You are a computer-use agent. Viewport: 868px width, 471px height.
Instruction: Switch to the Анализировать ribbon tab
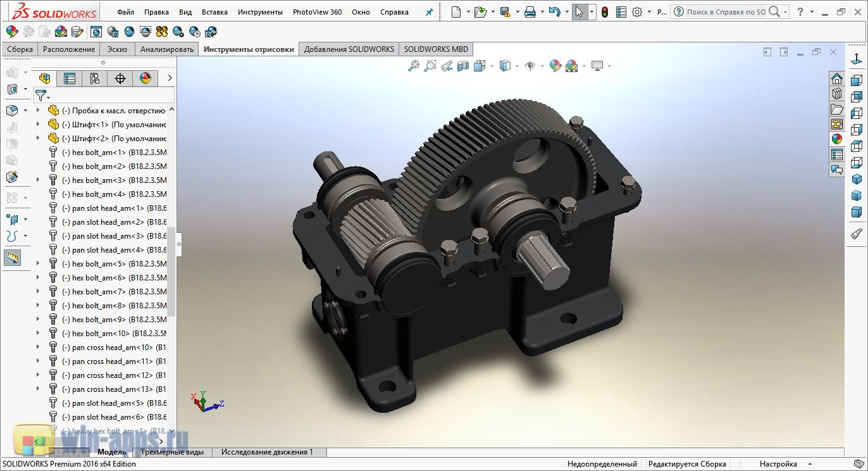point(167,49)
